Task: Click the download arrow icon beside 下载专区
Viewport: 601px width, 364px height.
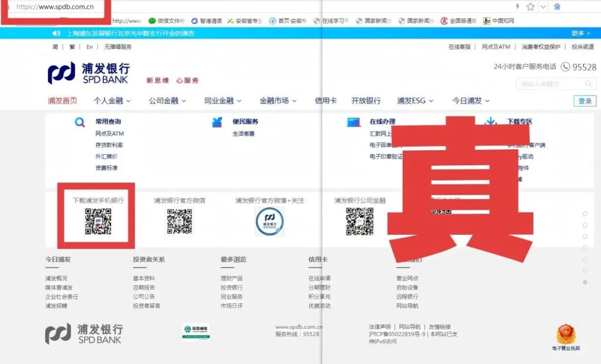Action: pyautogui.click(x=490, y=121)
